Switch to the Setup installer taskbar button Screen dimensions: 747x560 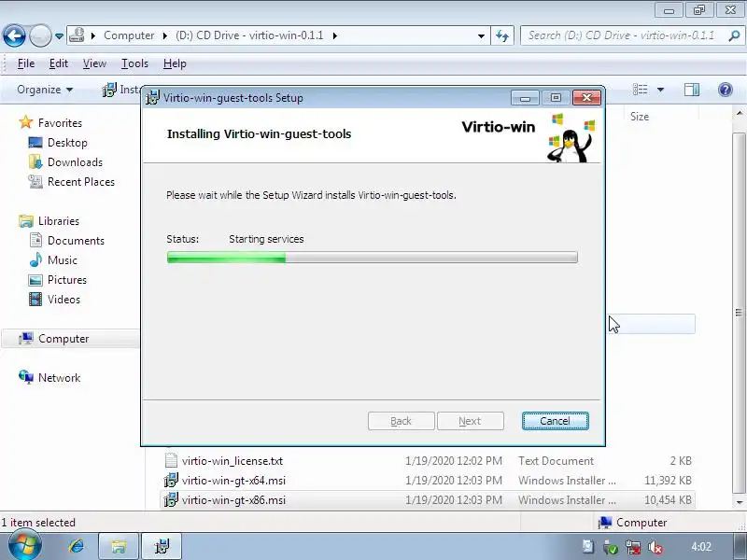pos(162,546)
